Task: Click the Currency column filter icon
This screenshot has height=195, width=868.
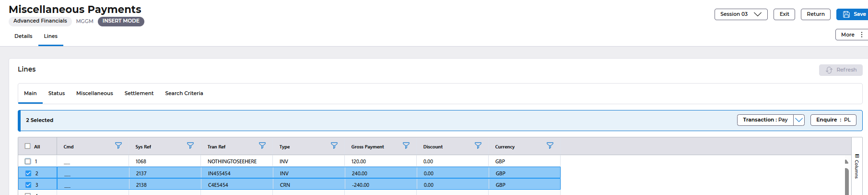Action: 550,146
